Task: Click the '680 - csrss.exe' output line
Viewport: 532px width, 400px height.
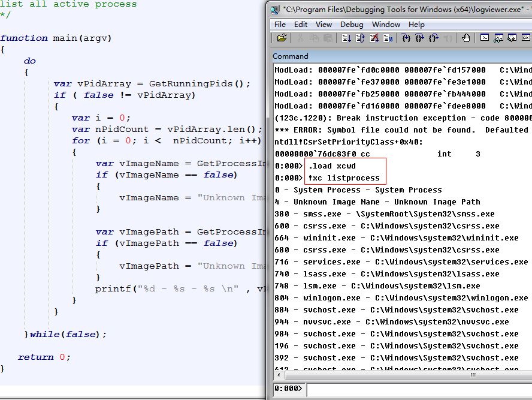Action: pos(387,250)
